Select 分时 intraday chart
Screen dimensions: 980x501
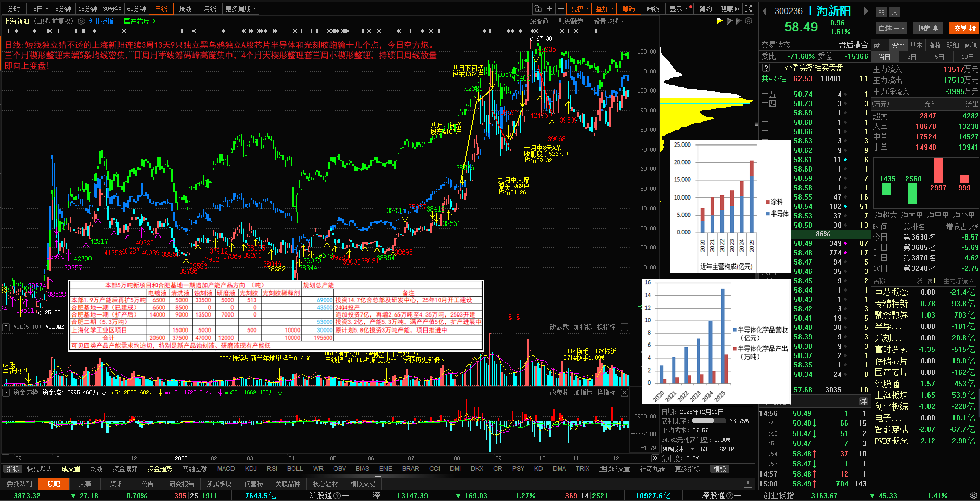[x=14, y=9]
